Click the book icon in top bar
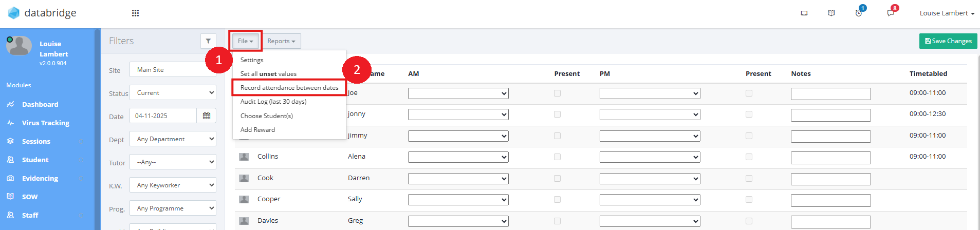Viewport: 980px width, 230px height. (x=831, y=13)
